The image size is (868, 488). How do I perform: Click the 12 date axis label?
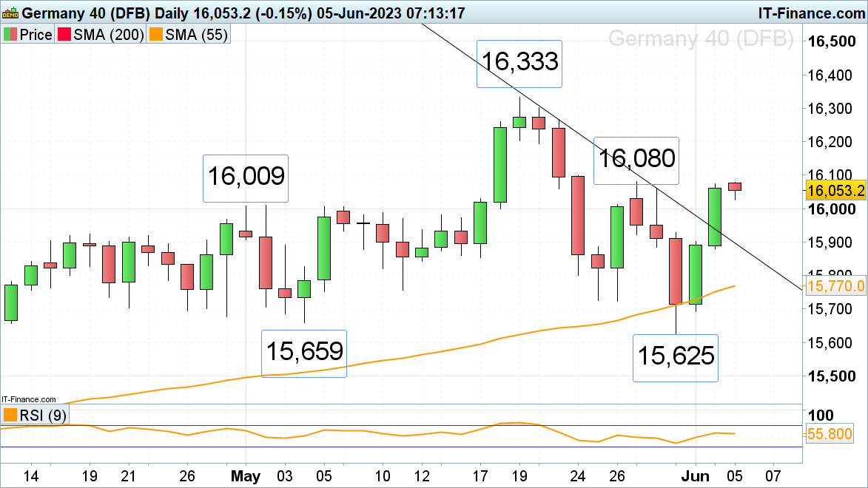422,476
